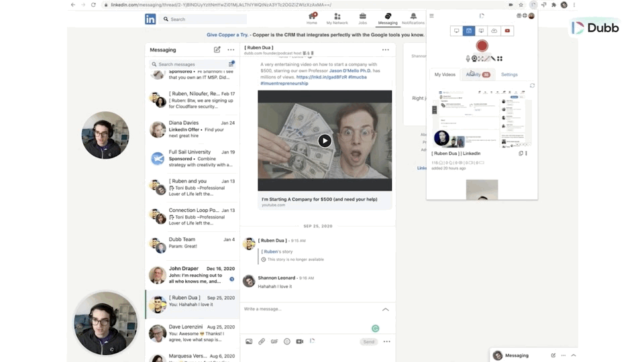Select the highlighted blue tab recording mode
The width and height of the screenshot is (644, 362).
tap(469, 31)
